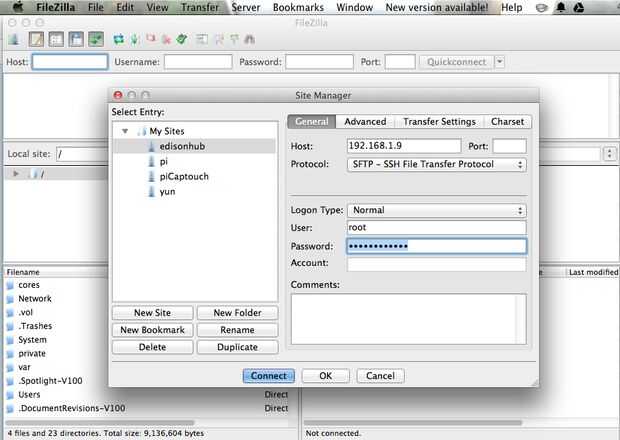Toggle transfer queue display icon

pyautogui.click(x=96, y=39)
